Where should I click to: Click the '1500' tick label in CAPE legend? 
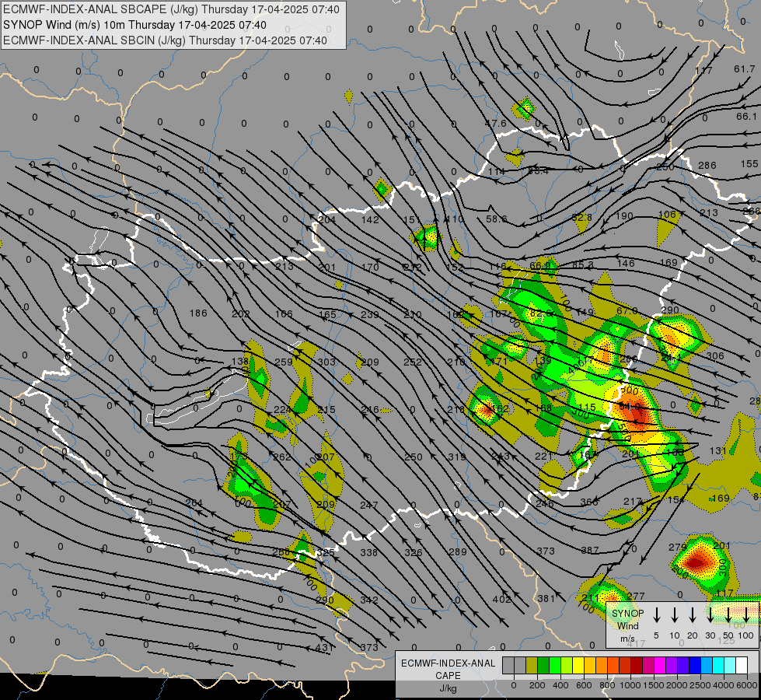[x=654, y=685]
